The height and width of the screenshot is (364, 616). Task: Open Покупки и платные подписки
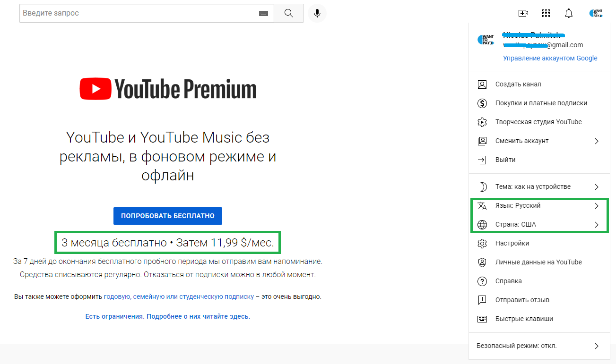click(x=539, y=103)
